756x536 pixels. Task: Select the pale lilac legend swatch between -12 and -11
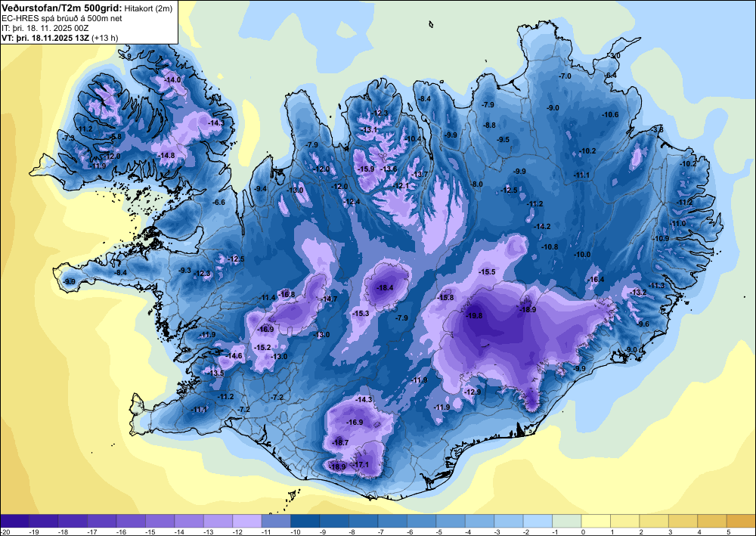click(x=247, y=521)
